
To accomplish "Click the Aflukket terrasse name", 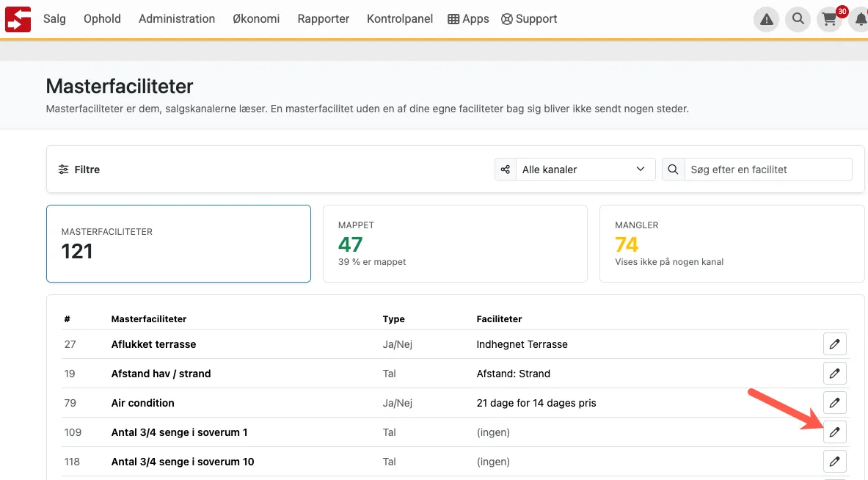I will point(153,344).
